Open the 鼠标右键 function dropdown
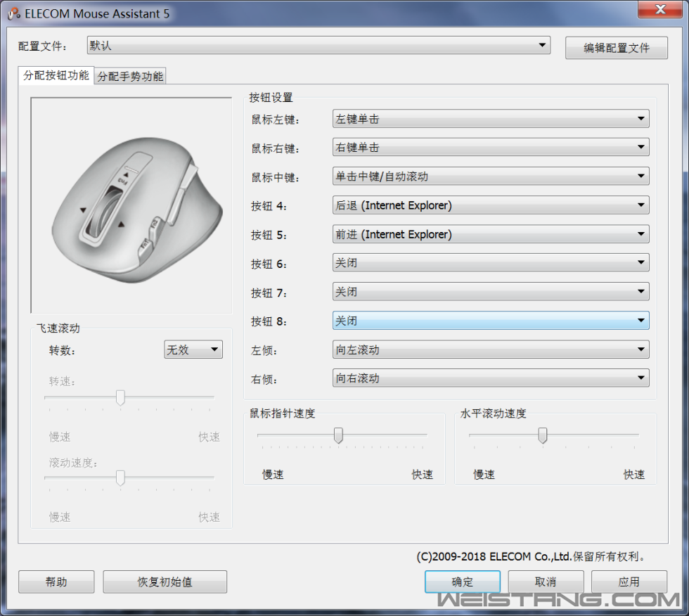Image resolution: width=689 pixels, height=616 pixels. (x=491, y=147)
